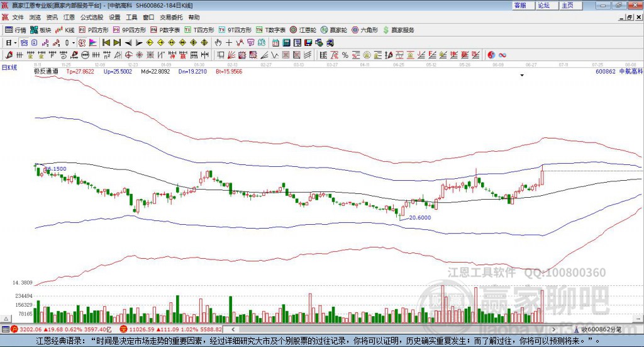Open 赢家服务 with the dollar icon
The height and width of the screenshot is (347, 644).
tap(398, 30)
